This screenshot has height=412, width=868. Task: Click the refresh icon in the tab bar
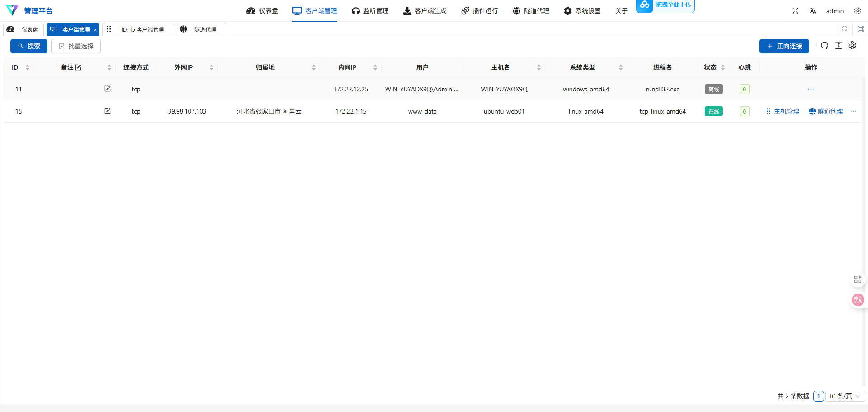click(844, 29)
